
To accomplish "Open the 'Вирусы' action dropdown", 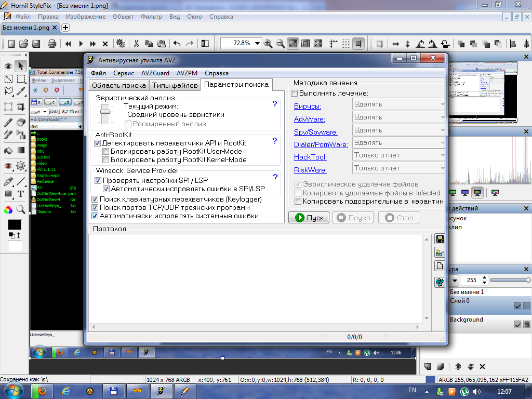I will point(398,104).
